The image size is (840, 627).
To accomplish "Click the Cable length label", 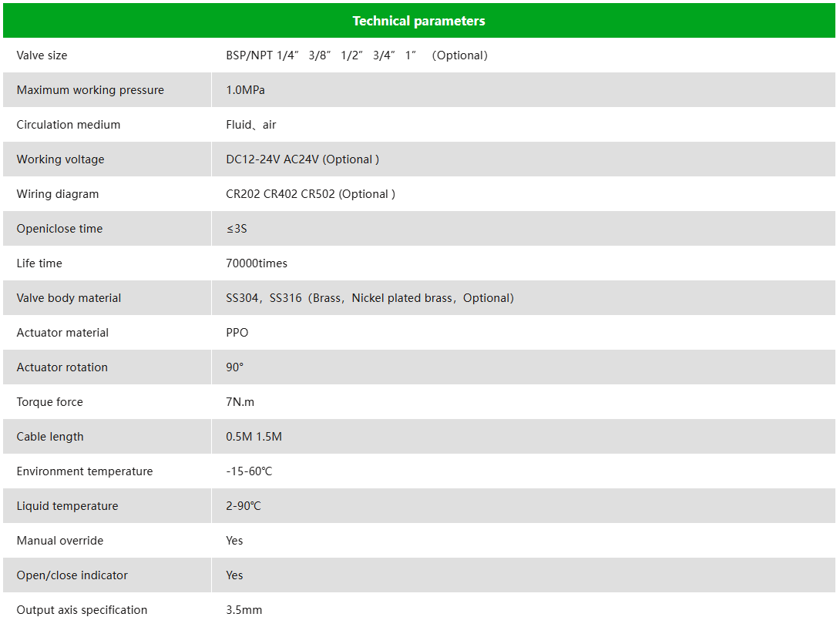I will click(x=50, y=437).
